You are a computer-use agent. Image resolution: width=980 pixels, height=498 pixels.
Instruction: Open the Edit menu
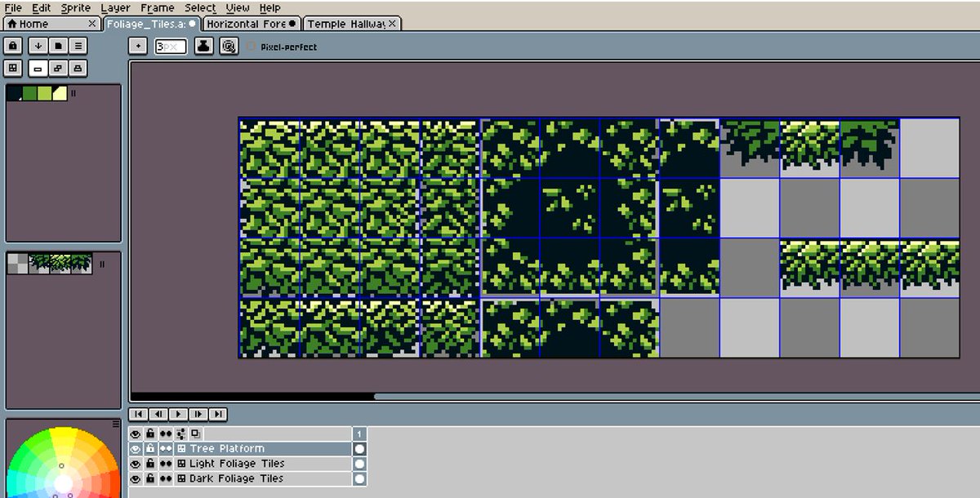pyautogui.click(x=41, y=7)
